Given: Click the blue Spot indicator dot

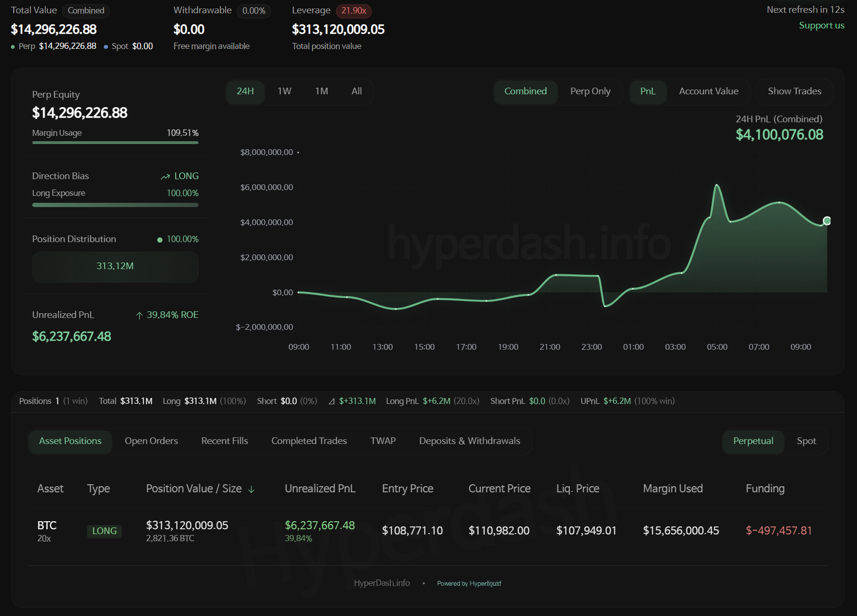Looking at the screenshot, I should pyautogui.click(x=106, y=47).
